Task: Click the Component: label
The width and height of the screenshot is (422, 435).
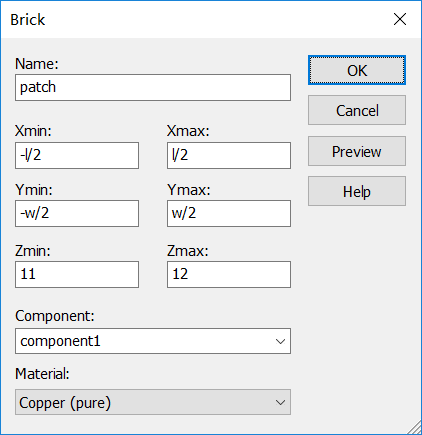Action: [x=55, y=316]
